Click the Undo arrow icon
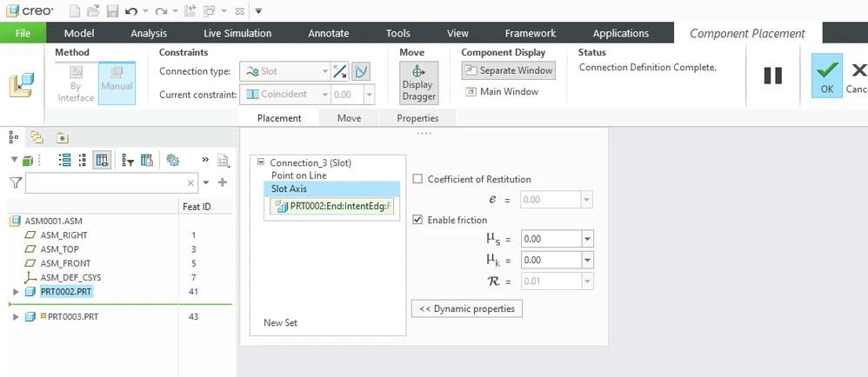The height and width of the screenshot is (377, 868). (x=131, y=11)
